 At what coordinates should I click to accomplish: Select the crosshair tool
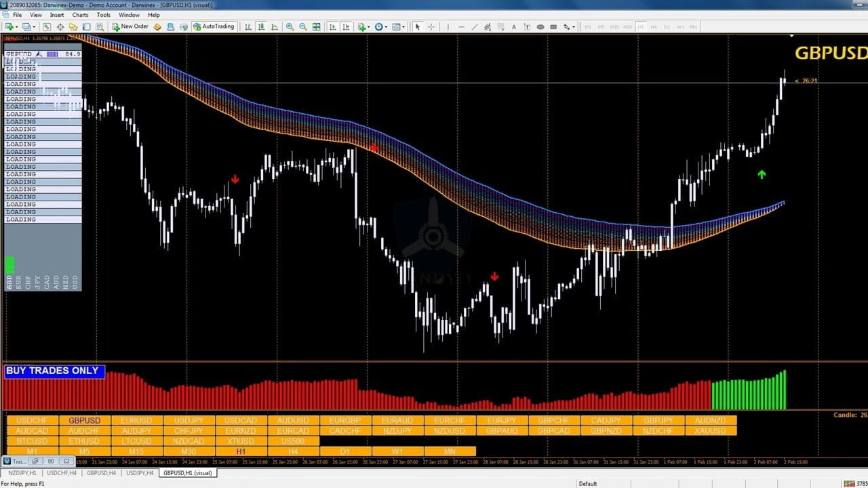(431, 26)
